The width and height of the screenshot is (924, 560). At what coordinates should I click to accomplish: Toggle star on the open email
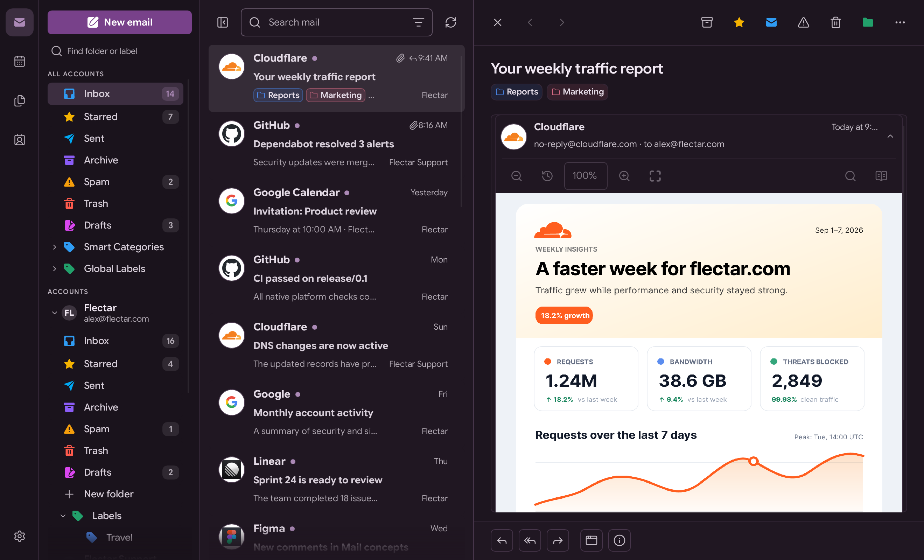pyautogui.click(x=739, y=22)
